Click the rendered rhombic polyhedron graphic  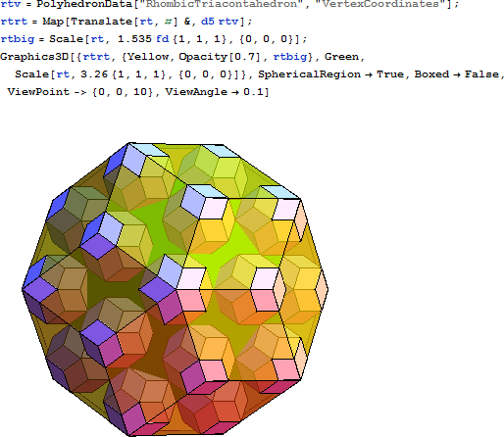[x=176, y=289]
